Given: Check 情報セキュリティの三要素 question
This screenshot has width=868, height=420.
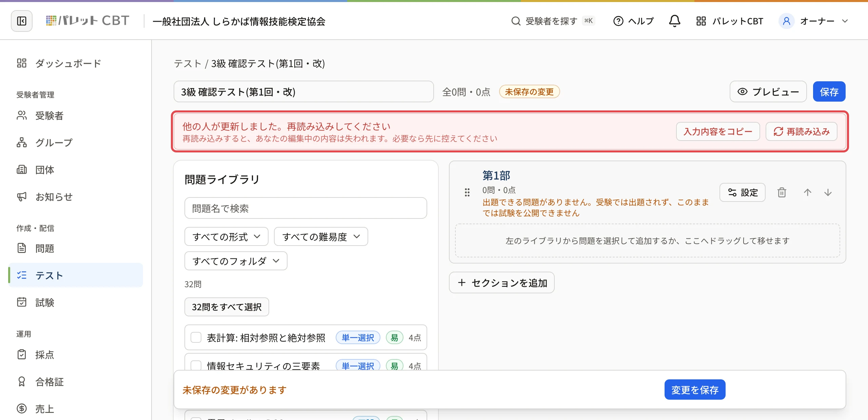Looking at the screenshot, I should 196,365.
